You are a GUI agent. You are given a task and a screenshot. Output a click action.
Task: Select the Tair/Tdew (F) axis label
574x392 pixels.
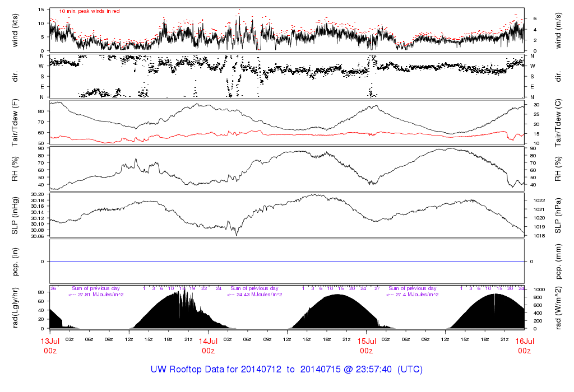[15, 123]
